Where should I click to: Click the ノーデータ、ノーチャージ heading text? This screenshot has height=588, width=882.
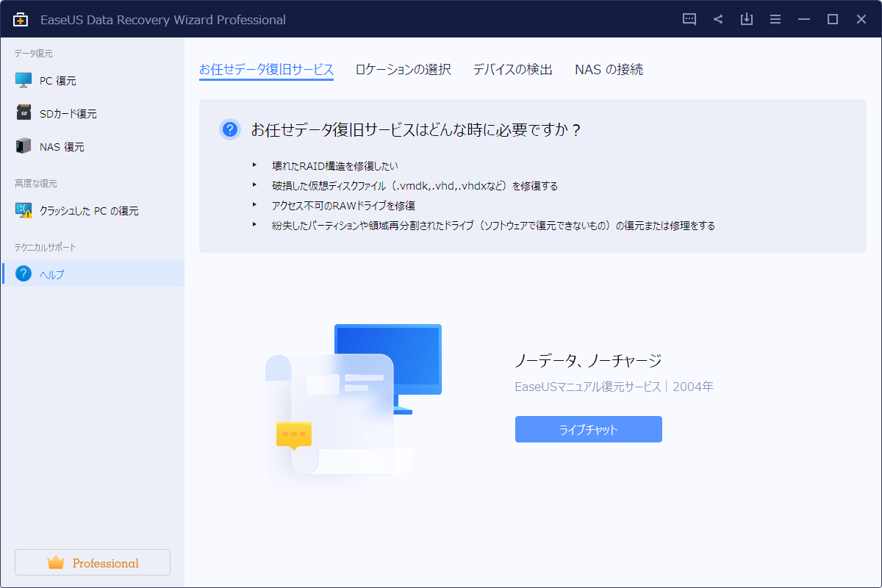[588, 360]
